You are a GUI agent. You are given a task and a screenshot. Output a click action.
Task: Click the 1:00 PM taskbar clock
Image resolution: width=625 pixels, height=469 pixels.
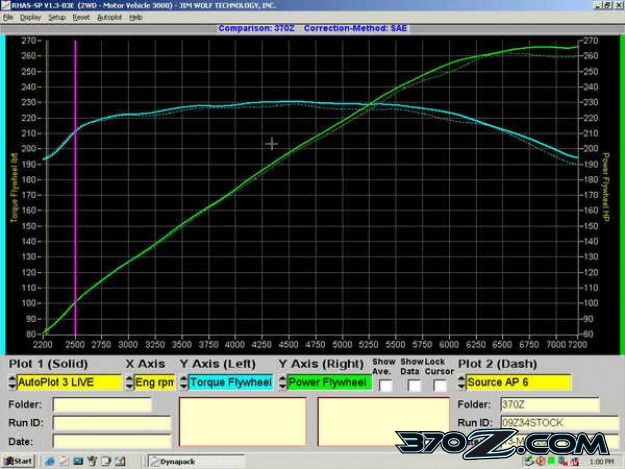601,462
